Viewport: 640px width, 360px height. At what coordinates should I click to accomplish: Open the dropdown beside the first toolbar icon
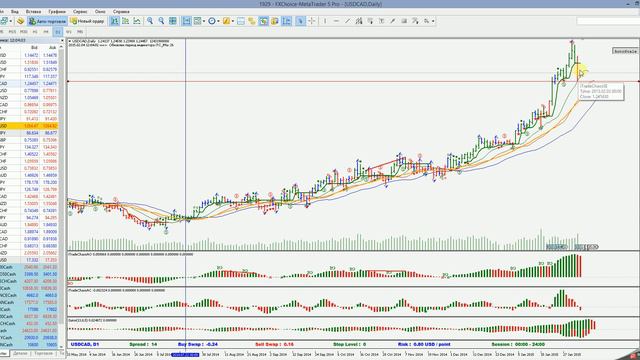click(11, 21)
